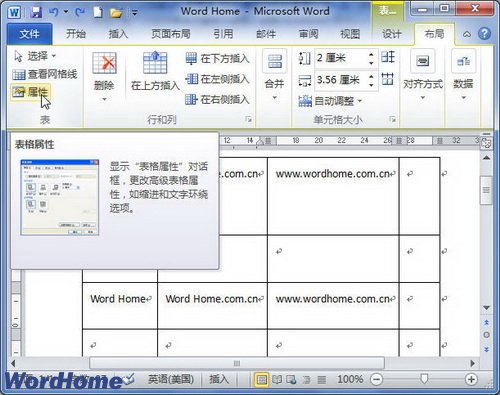Viewport: 500px width, 395px height.
Task: Open Word Help question mark icon
Action: click(x=484, y=34)
